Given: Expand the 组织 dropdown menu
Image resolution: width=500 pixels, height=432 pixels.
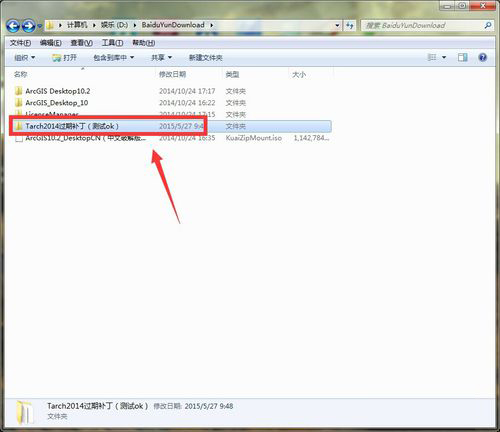Looking at the screenshot, I should (x=25, y=58).
